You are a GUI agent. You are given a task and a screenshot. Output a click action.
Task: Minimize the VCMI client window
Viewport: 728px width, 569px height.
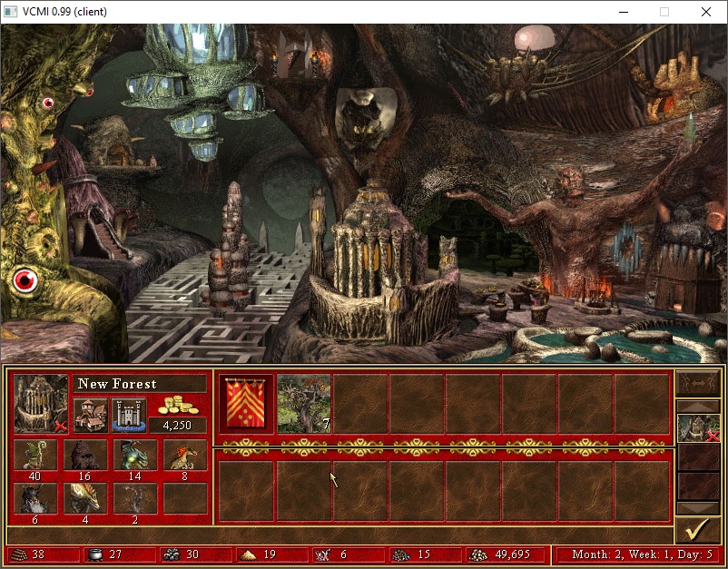point(624,12)
